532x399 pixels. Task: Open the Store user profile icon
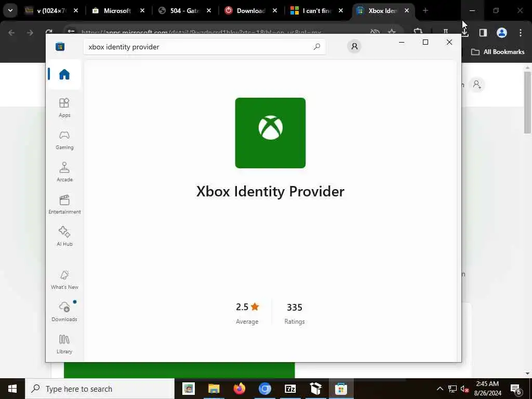coord(354,46)
